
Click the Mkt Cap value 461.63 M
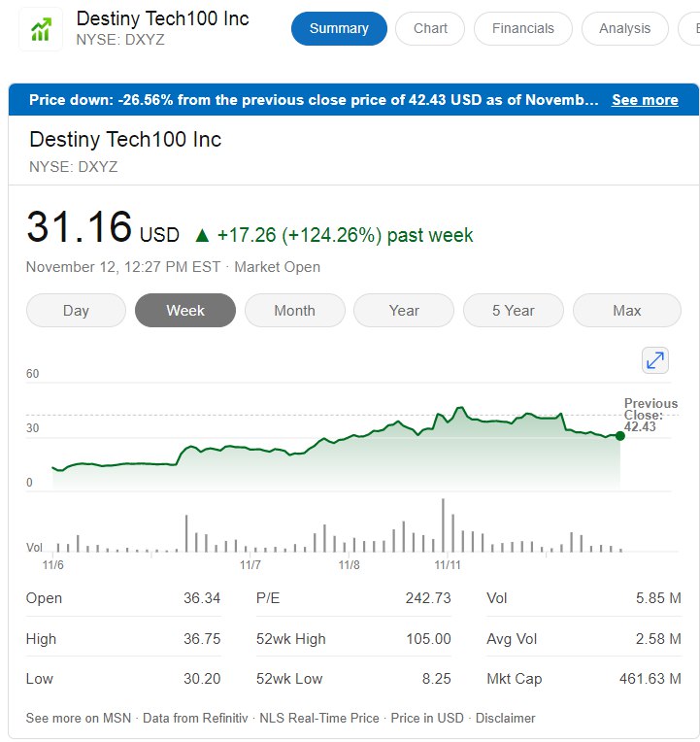[x=650, y=679]
